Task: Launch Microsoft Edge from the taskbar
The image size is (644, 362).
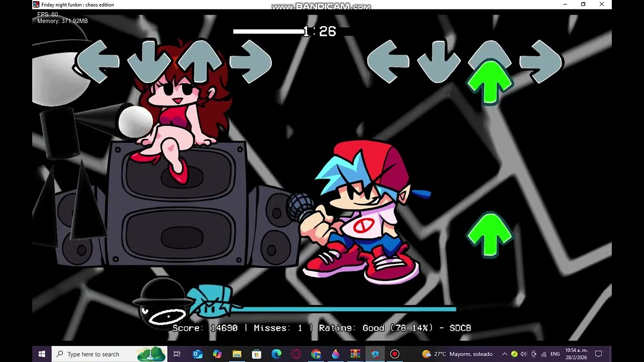Action: (276, 354)
